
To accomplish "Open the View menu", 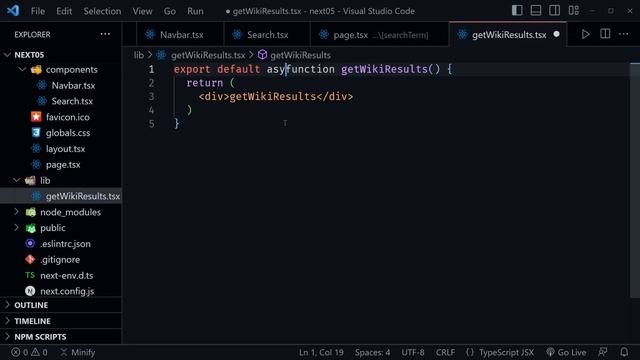I will (x=142, y=11).
